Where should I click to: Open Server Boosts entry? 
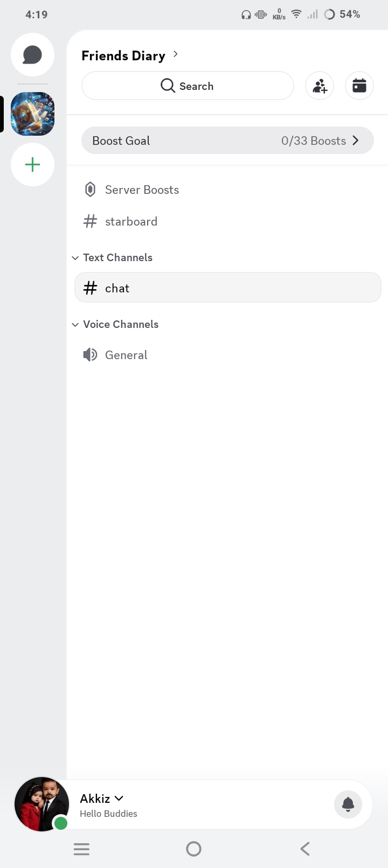[132, 190]
